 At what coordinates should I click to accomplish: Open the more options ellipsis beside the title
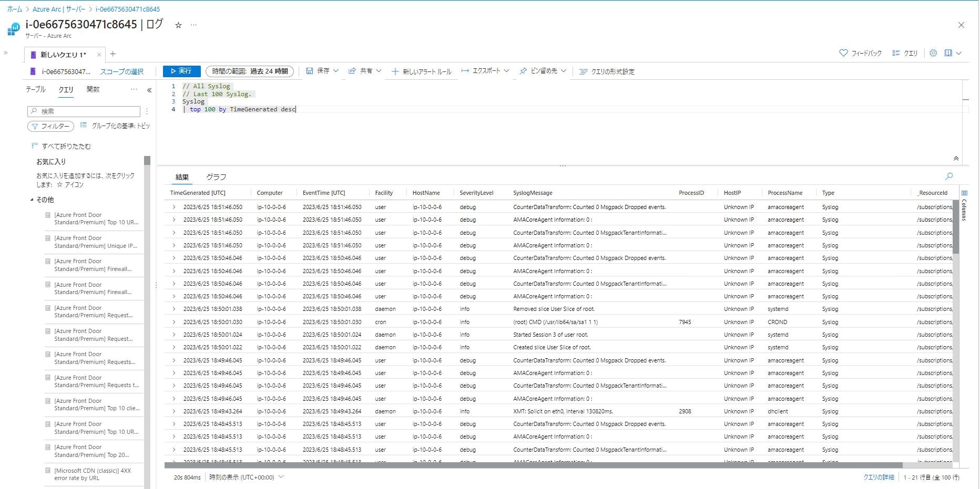point(193,25)
